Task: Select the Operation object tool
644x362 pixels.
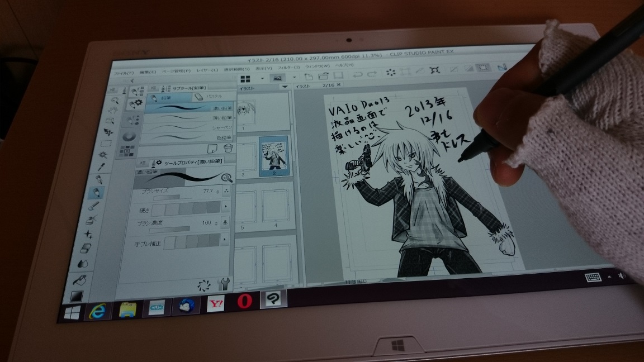Action: 110,121
